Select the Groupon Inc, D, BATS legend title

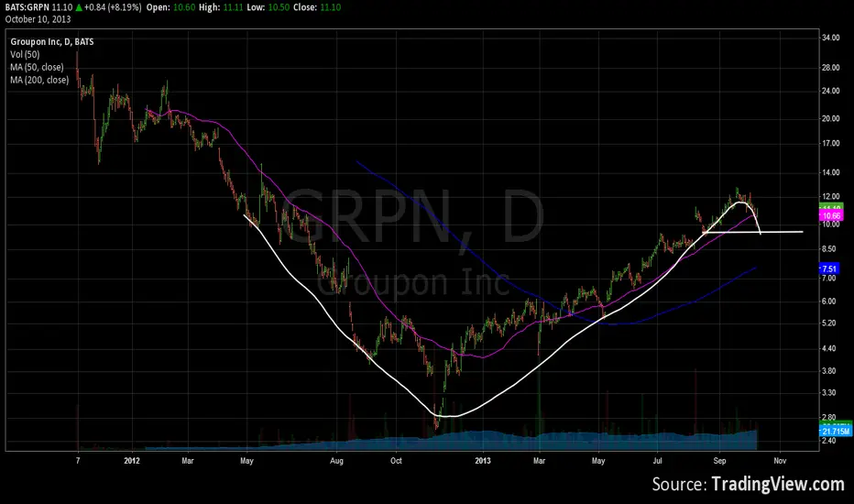51,42
